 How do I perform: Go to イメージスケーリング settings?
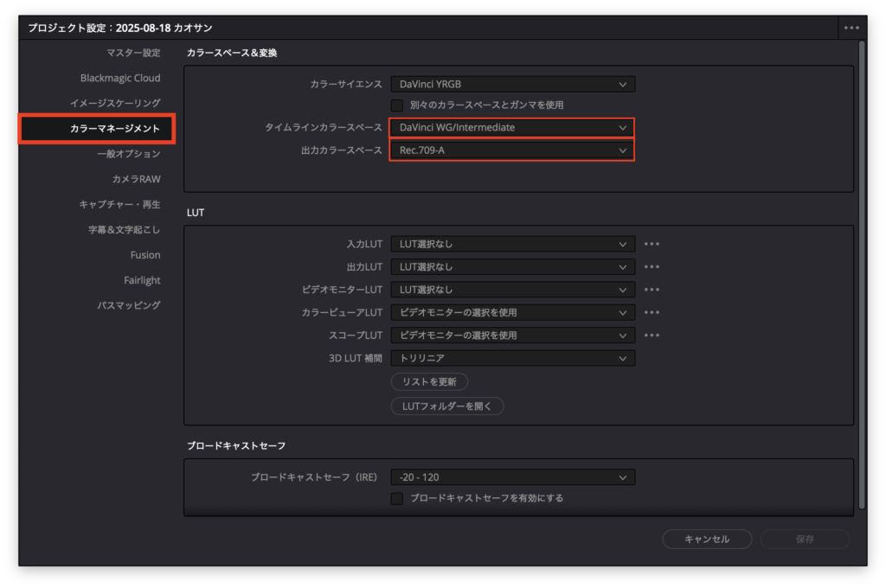[127, 103]
